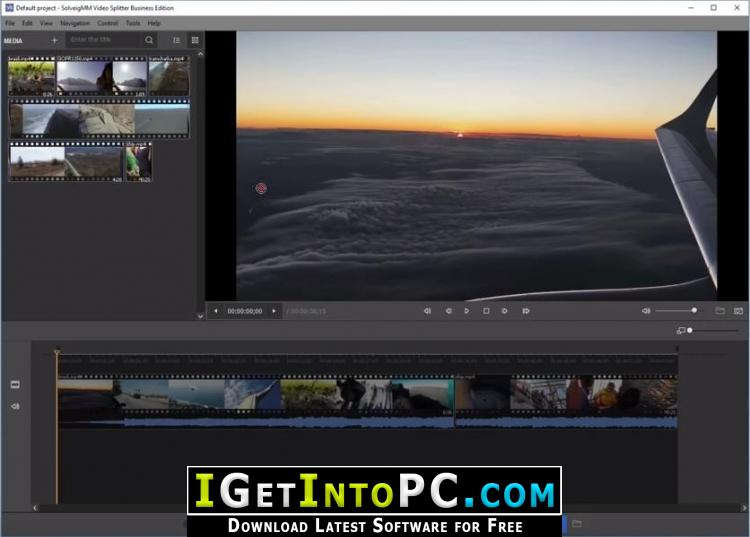The image size is (750, 537).
Task: Select the brazil.mp4 thumbnail in media
Action: [x=32, y=77]
